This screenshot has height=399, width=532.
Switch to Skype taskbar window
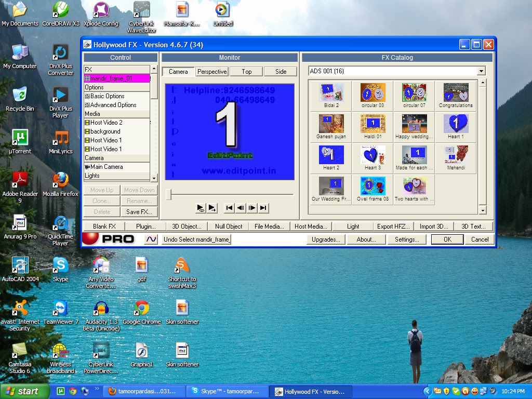tap(227, 391)
